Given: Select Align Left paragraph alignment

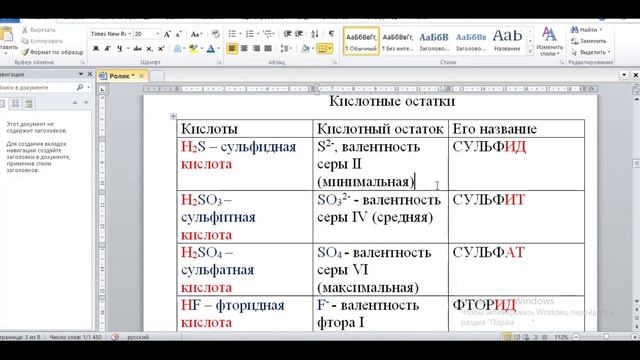Looking at the screenshot, I should (232, 49).
